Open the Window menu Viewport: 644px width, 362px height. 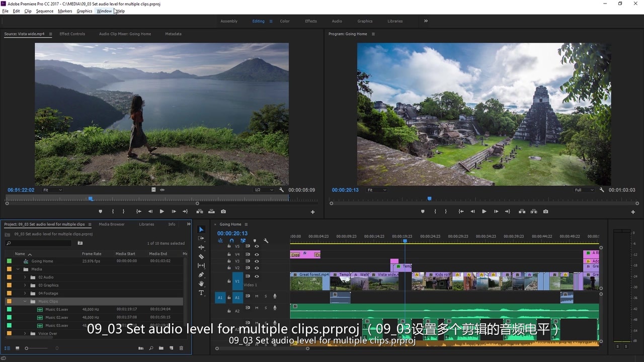[x=104, y=11]
